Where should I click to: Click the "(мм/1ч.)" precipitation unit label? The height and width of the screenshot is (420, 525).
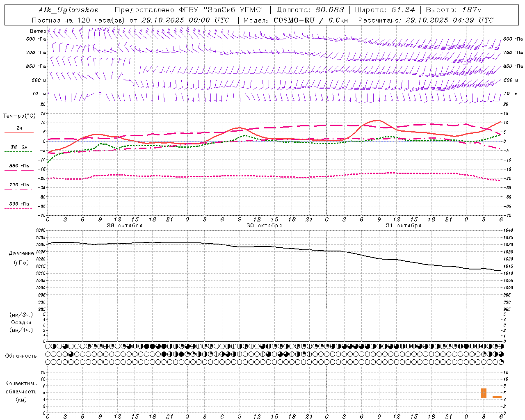tap(21, 330)
